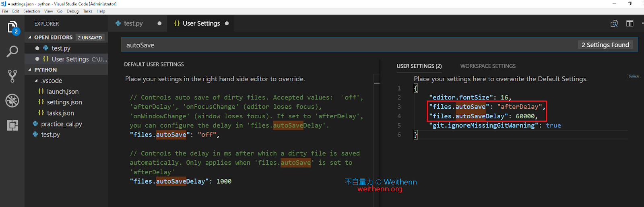Click the minimap in user settings editor
The height and width of the screenshot is (207, 644).
[x=634, y=76]
